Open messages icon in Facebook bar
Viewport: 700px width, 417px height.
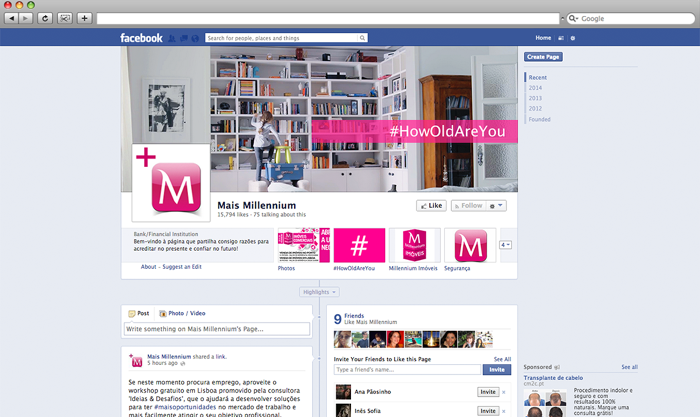(x=183, y=38)
